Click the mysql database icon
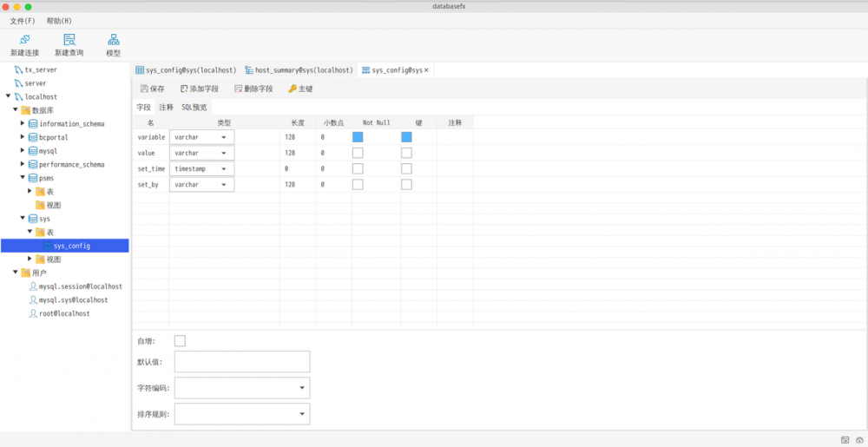 (33, 150)
